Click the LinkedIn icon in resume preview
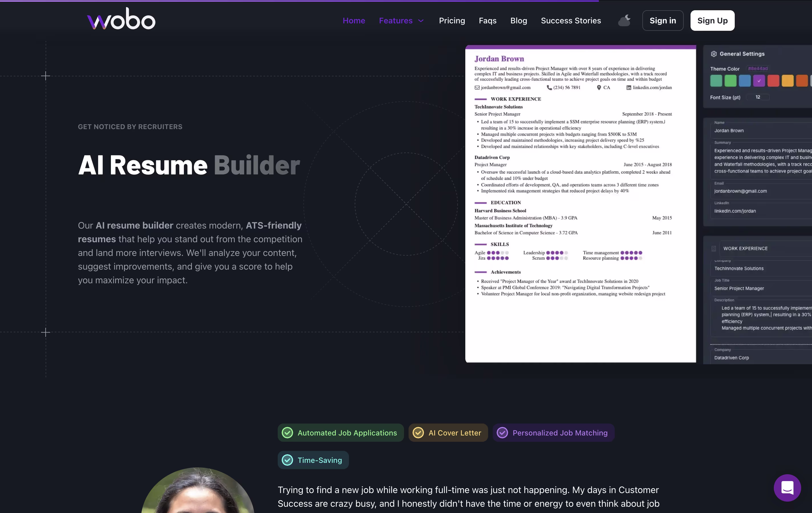The image size is (812, 513). (629, 87)
